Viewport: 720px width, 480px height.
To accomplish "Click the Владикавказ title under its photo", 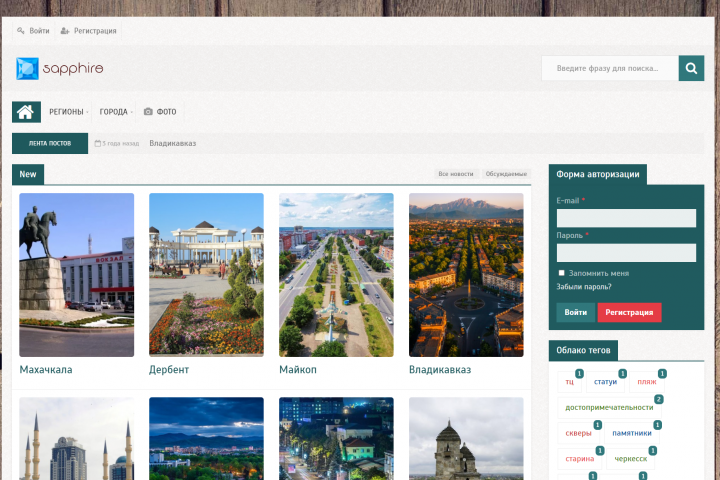I will point(440,369).
